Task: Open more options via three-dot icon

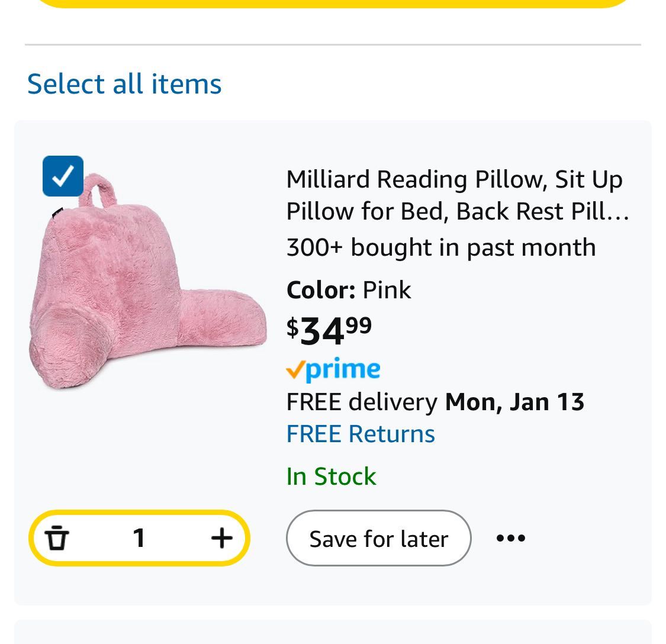Action: [511, 538]
